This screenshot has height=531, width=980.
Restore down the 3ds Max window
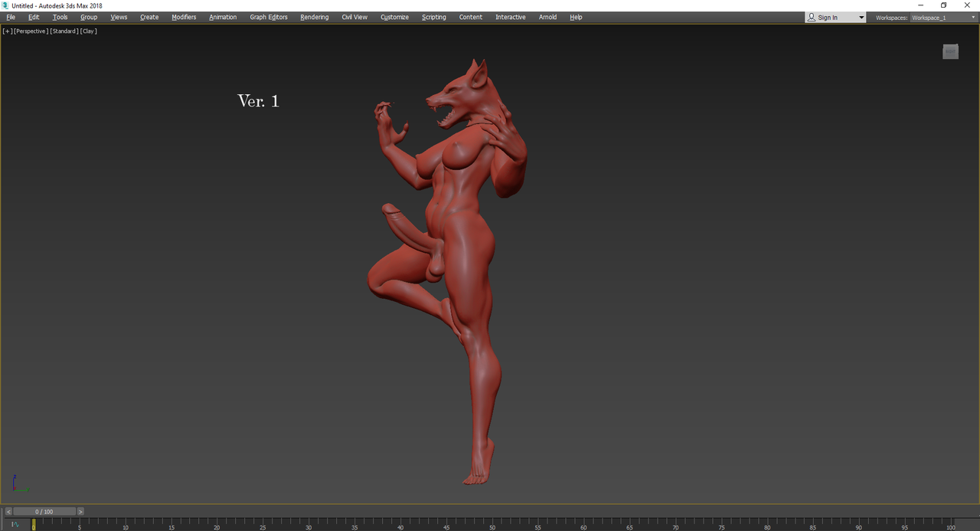click(x=943, y=5)
